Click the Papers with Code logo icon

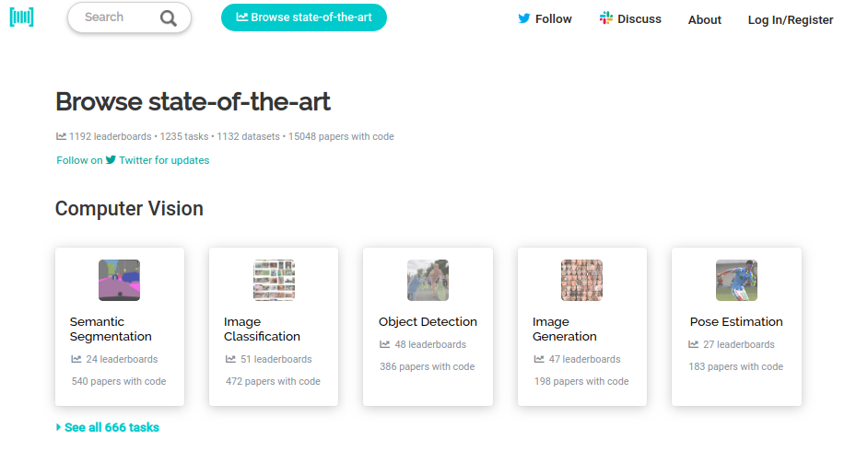[21, 17]
